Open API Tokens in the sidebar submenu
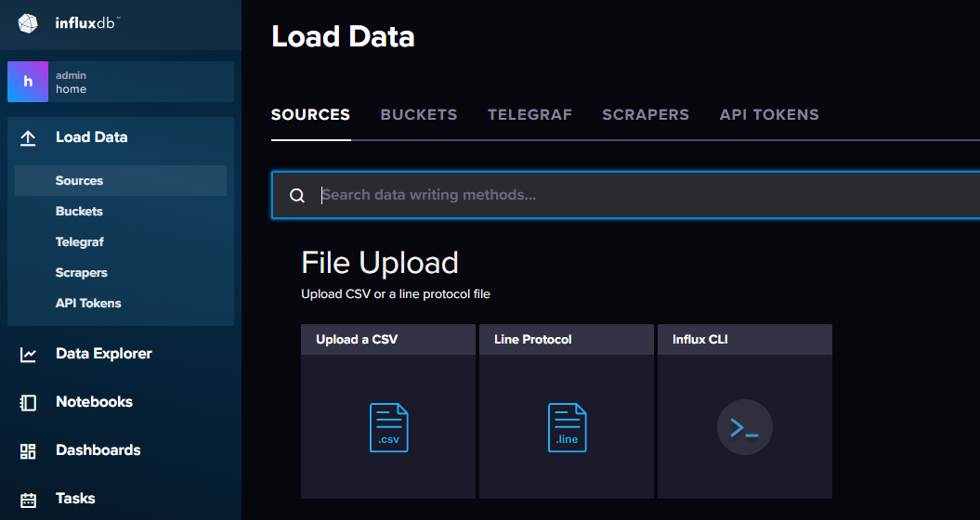The image size is (980, 520). tap(88, 303)
